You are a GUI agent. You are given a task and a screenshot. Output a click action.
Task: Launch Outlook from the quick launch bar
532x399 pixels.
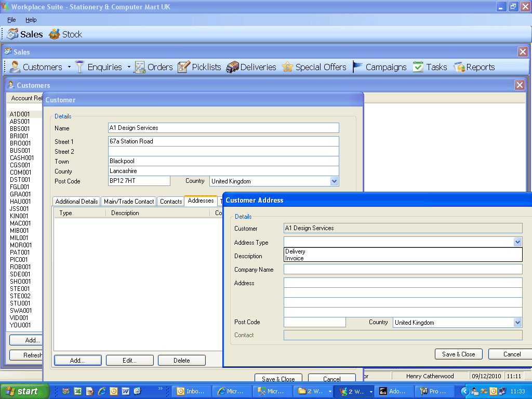point(114,391)
